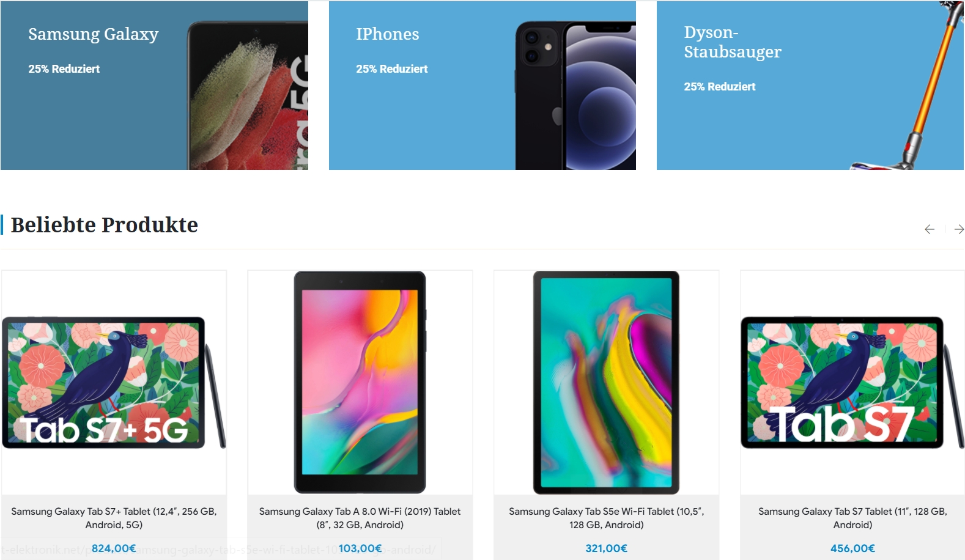Click the iPhone image in the banner
Viewport: 965px width, 560px height.
[x=575, y=96]
